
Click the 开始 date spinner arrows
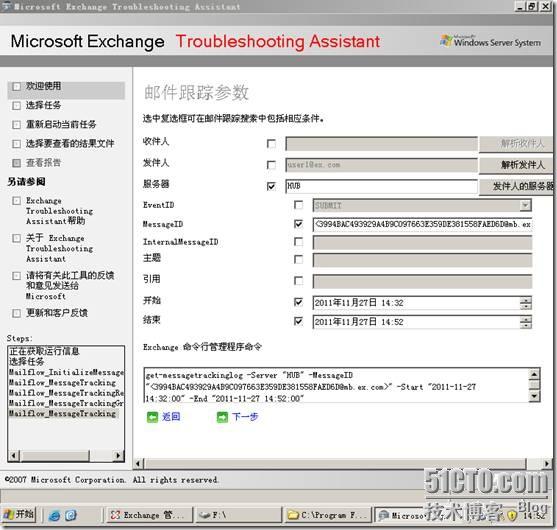click(526, 303)
